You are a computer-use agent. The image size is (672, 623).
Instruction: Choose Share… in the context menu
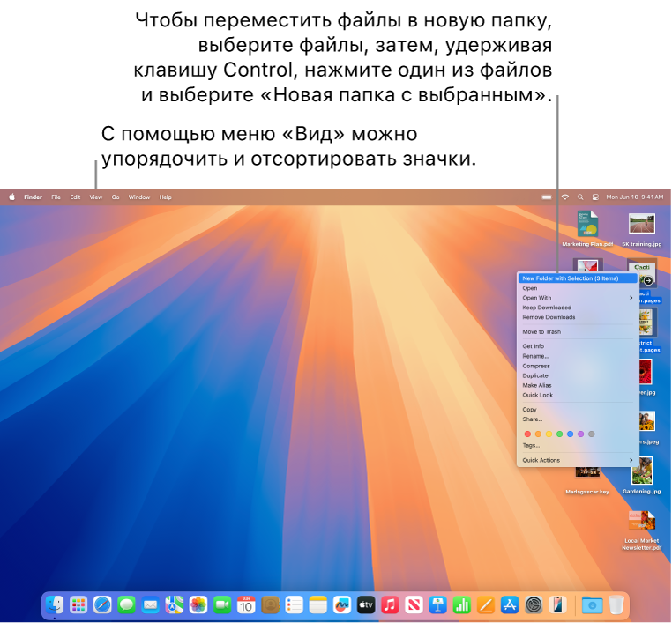pos(578,419)
